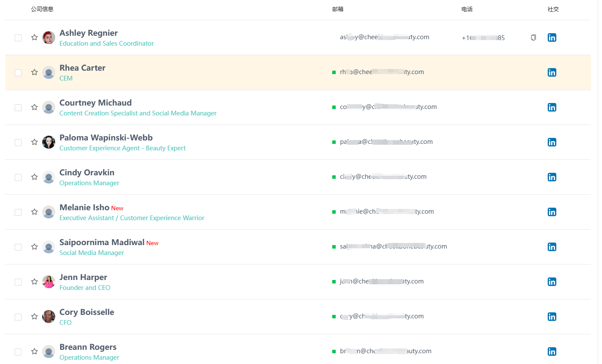Open Courtney Michaud's contact name

pyautogui.click(x=96, y=103)
